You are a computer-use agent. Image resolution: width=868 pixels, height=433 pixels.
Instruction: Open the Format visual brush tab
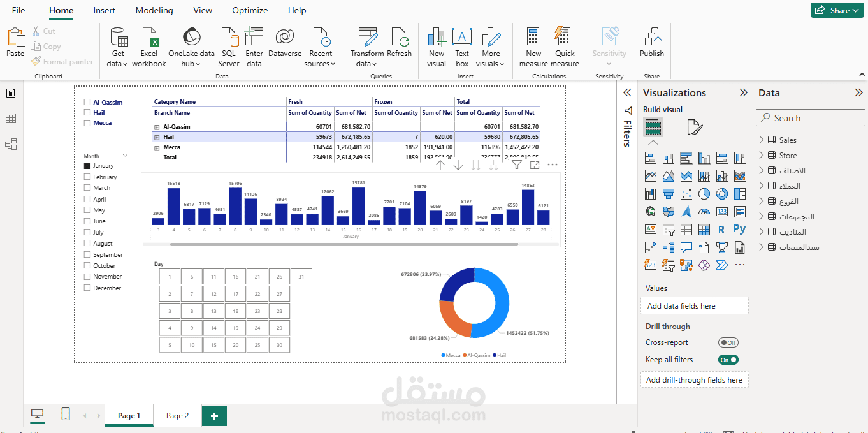(x=695, y=127)
